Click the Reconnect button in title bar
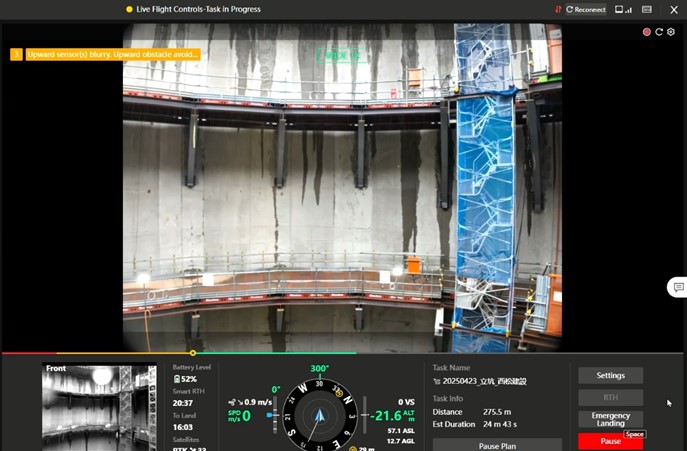 point(586,9)
